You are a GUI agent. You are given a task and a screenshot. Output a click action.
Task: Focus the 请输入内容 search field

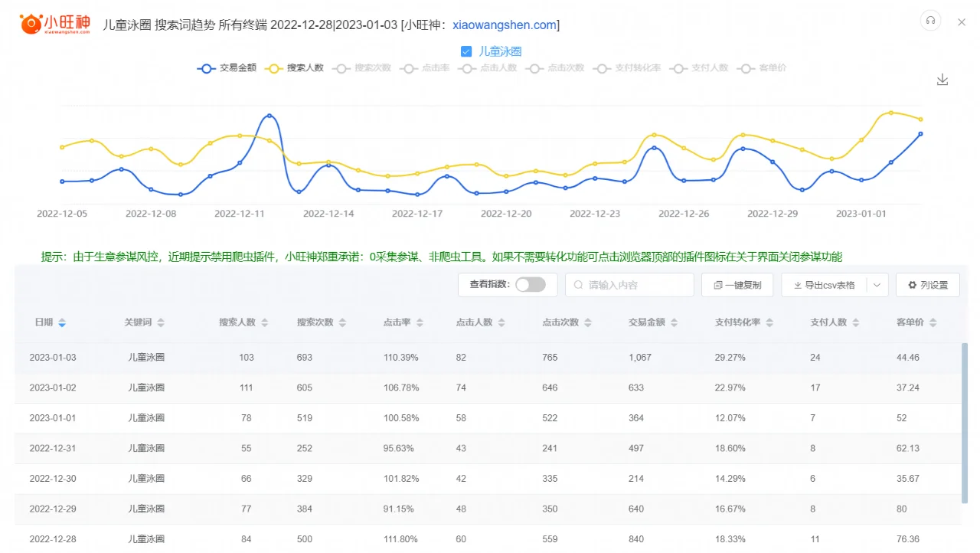629,285
